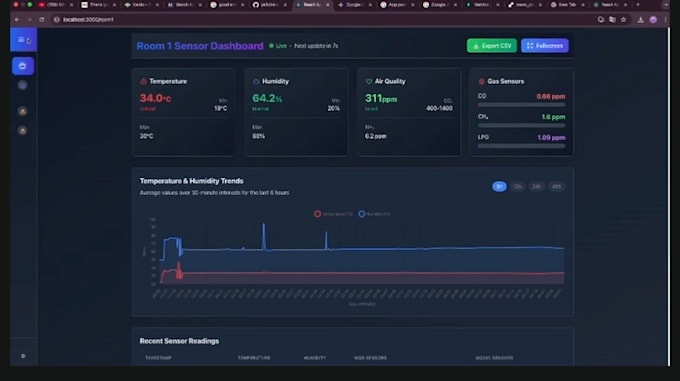Click the 1.09 ppm LPG value
Image resolution: width=680 pixels, height=381 pixels.
click(x=551, y=138)
